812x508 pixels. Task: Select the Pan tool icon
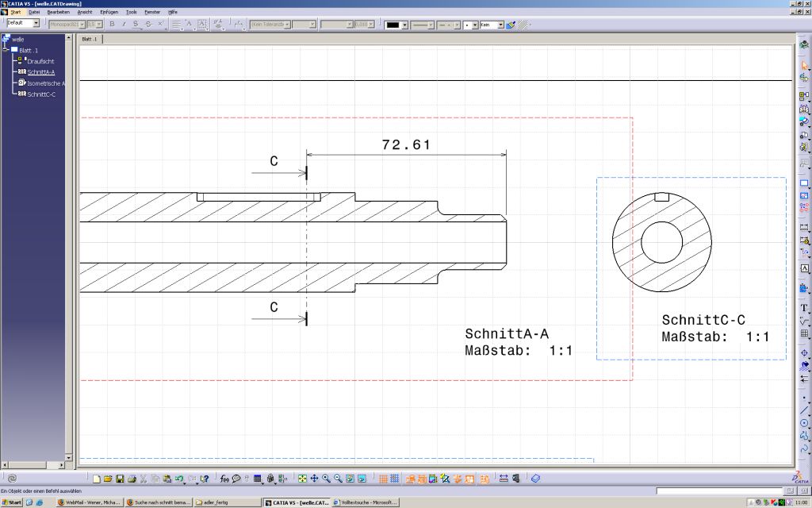point(314,479)
